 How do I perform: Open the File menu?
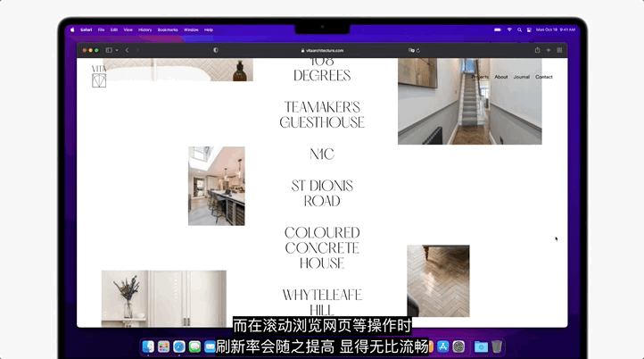click(101, 29)
